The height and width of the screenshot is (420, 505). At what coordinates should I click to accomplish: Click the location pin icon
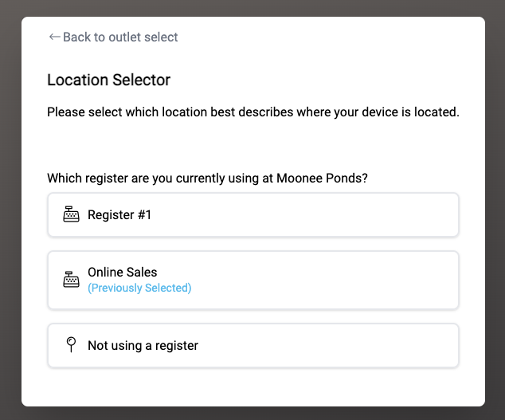coord(71,345)
